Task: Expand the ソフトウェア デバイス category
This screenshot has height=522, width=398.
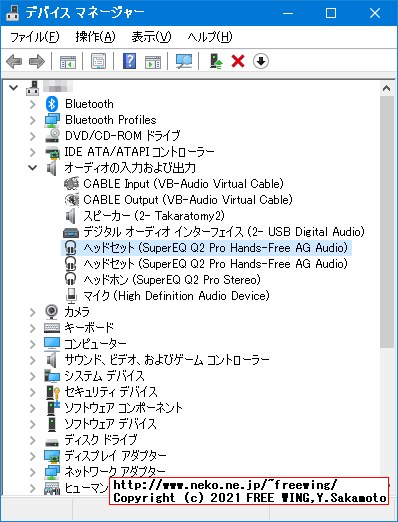Action: pyautogui.click(x=33, y=424)
